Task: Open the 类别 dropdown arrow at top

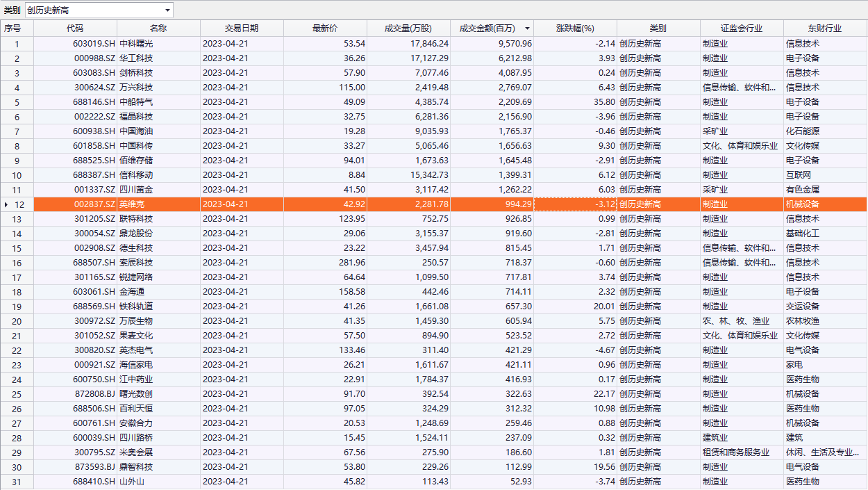Action: tap(167, 10)
